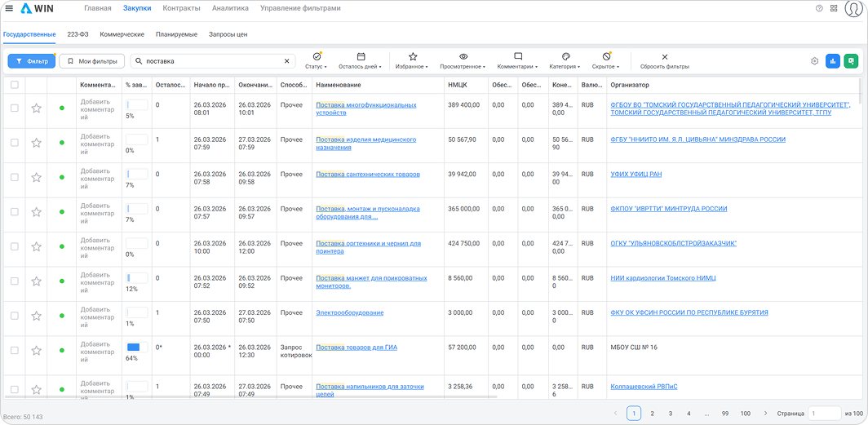
Task: Expand the Комментарии filter dropdown
Action: 517,61
